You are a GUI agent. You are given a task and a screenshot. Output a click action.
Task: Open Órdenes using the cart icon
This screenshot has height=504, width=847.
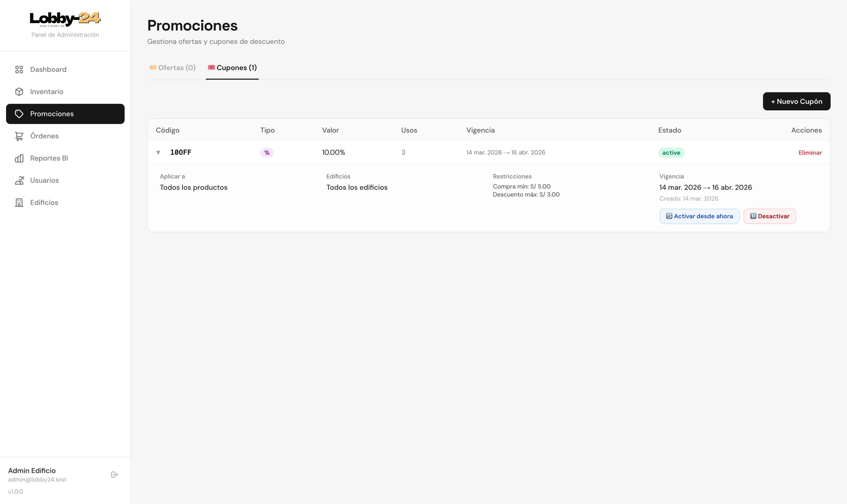click(19, 136)
